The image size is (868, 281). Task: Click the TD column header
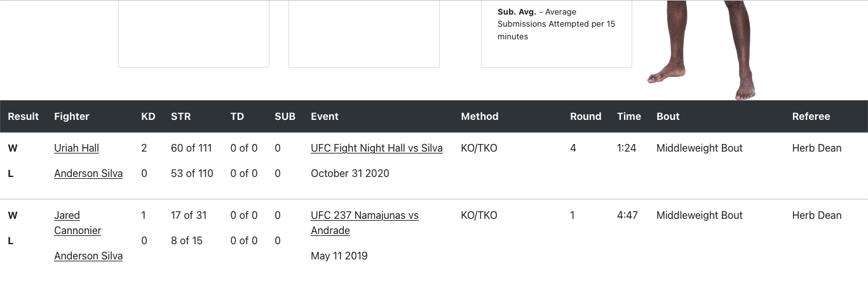tap(237, 116)
